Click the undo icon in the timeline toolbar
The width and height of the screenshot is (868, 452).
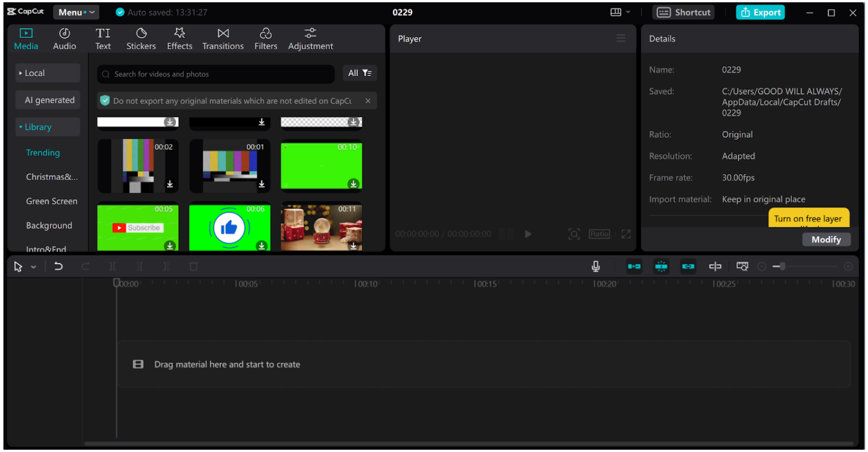click(58, 266)
